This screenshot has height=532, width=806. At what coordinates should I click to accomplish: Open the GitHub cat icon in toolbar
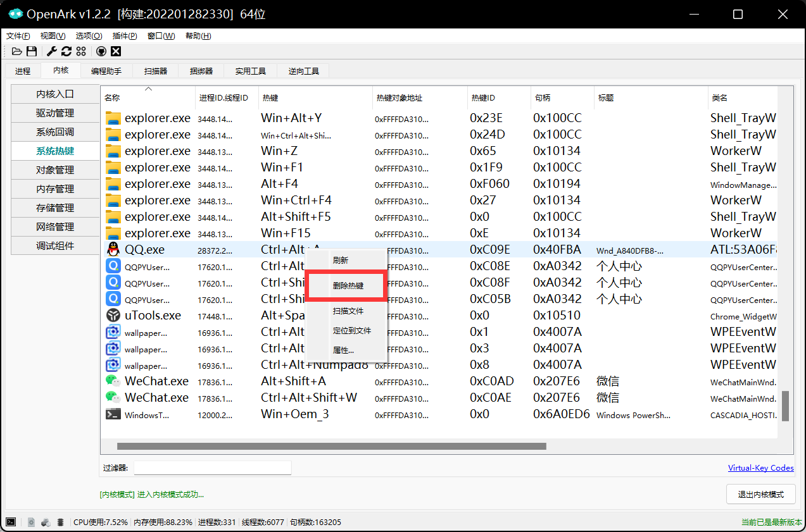pos(101,51)
